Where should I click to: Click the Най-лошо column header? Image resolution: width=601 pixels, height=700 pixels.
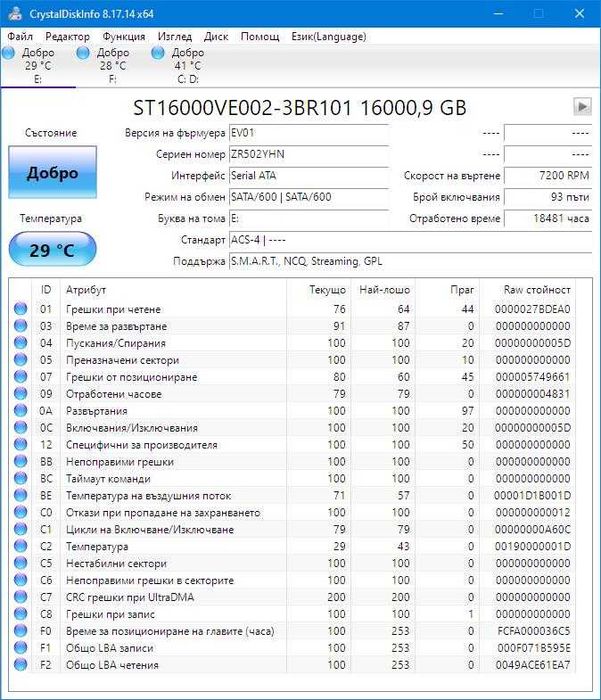point(384,290)
